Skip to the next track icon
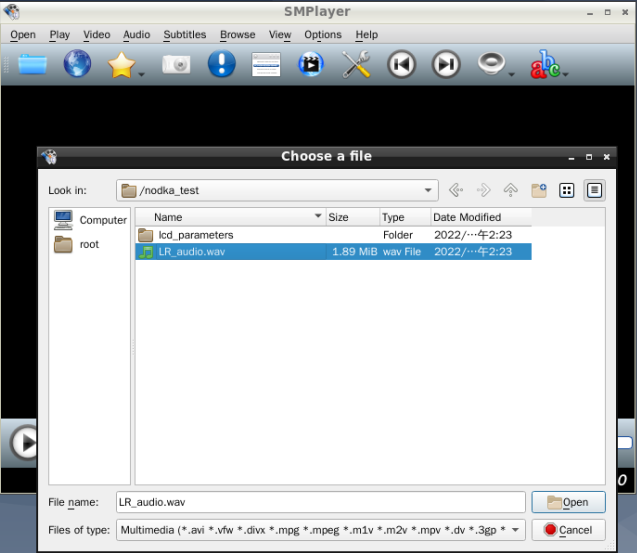Screen dimensions: 637x553 (x=446, y=65)
